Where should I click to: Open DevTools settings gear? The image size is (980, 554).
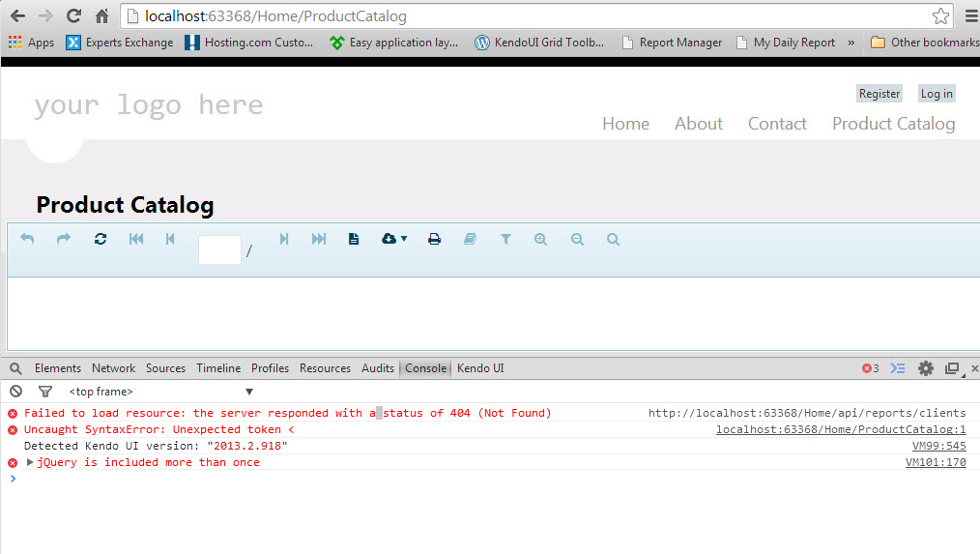click(926, 368)
